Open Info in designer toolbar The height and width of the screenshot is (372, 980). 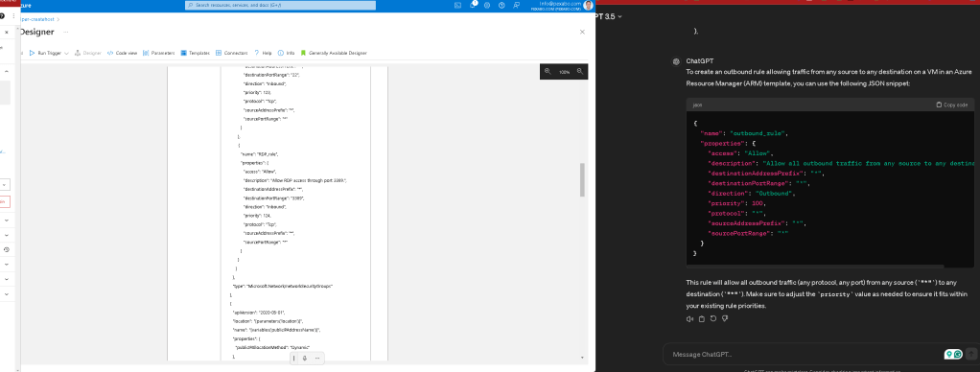tap(287, 53)
